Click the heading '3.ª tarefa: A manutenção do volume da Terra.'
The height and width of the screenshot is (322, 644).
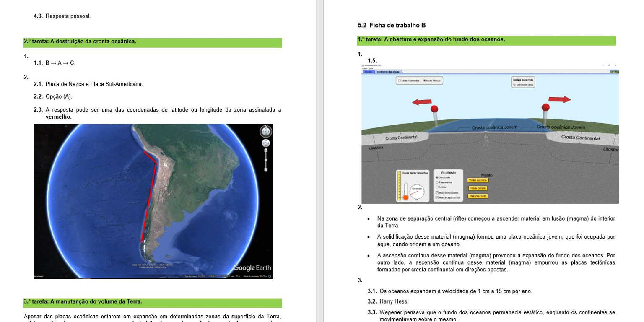[83, 301]
